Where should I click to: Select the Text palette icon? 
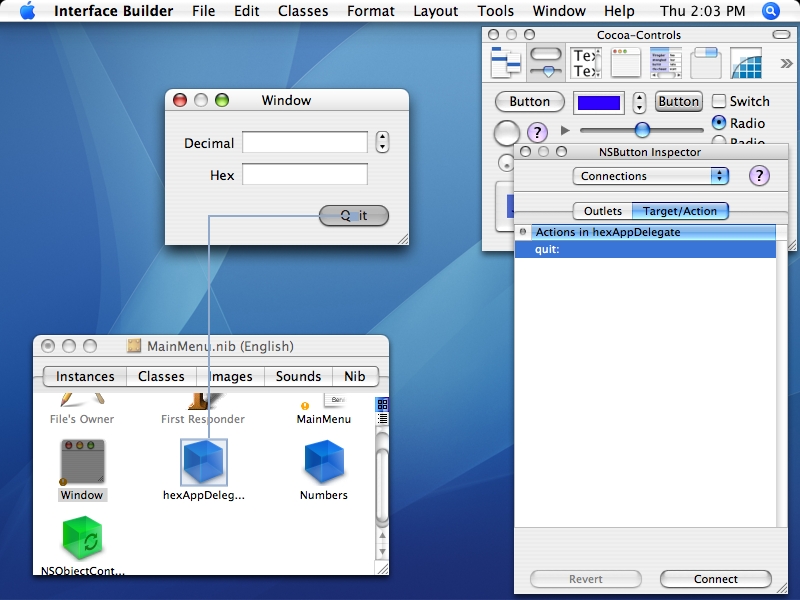coord(586,63)
